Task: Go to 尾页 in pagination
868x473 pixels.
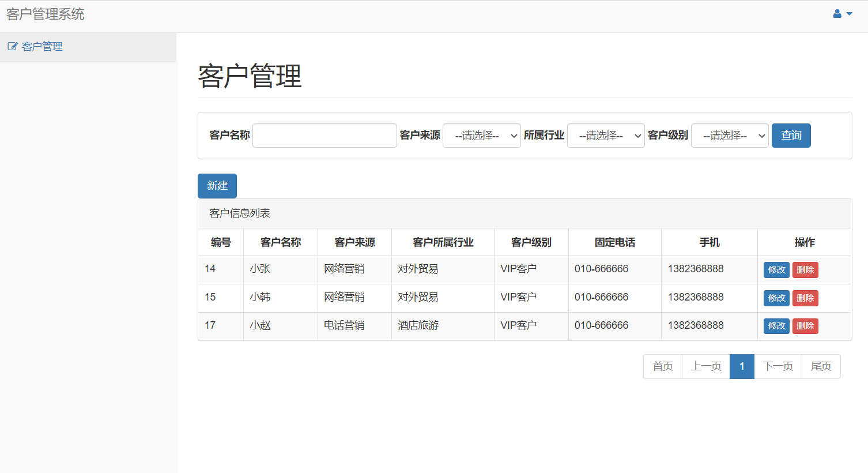Action: (x=821, y=366)
